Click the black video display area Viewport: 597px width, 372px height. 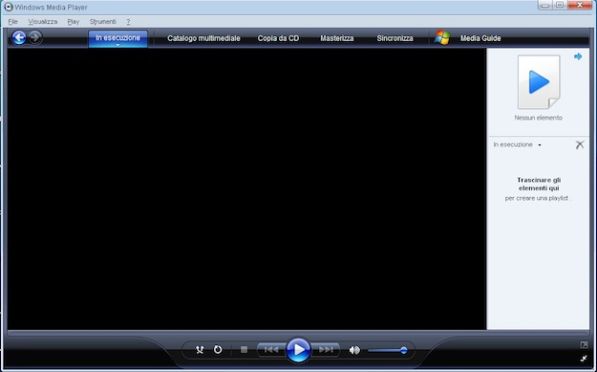(x=247, y=189)
